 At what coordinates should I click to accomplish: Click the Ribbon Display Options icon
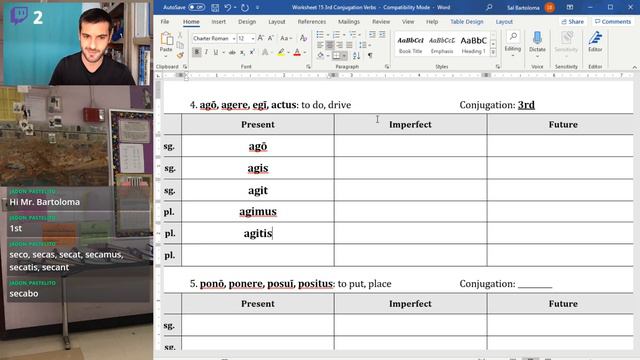coord(570,7)
